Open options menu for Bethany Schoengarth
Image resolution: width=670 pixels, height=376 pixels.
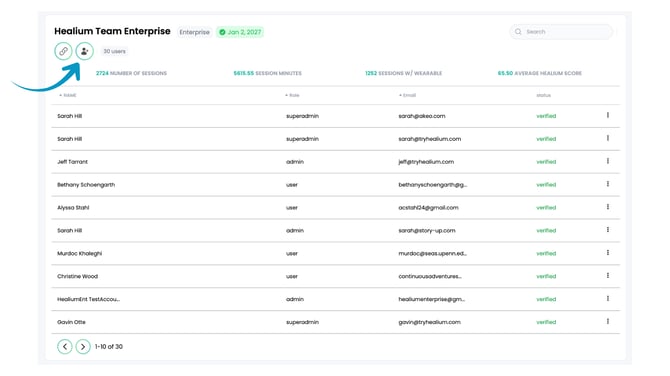pos(608,184)
